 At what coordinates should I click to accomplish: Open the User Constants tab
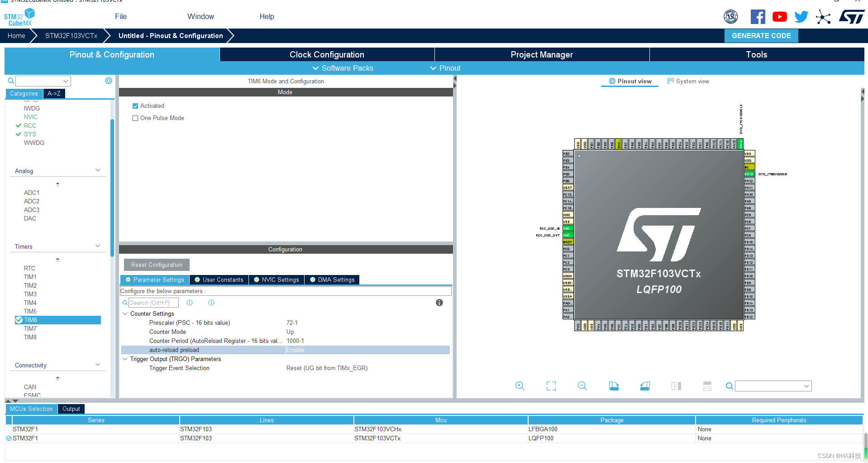point(219,280)
